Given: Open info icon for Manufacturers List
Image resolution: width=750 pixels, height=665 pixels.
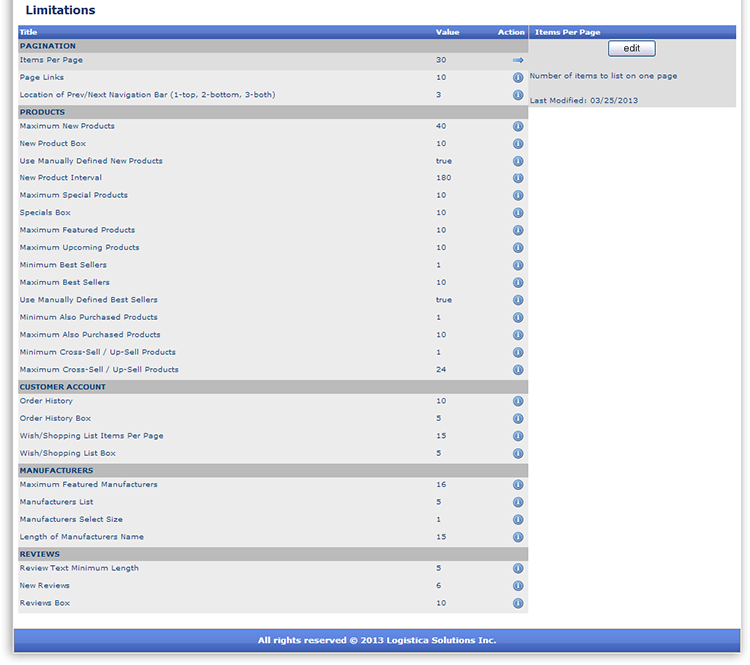Looking at the screenshot, I should pos(518,502).
